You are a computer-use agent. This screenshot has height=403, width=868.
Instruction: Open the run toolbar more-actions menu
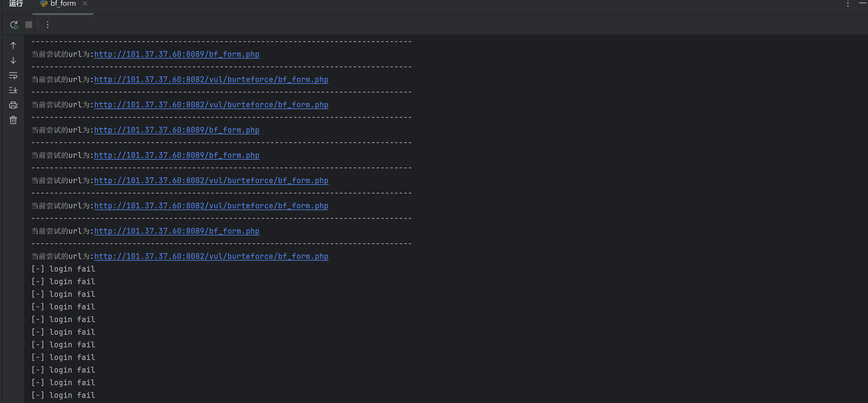click(47, 25)
